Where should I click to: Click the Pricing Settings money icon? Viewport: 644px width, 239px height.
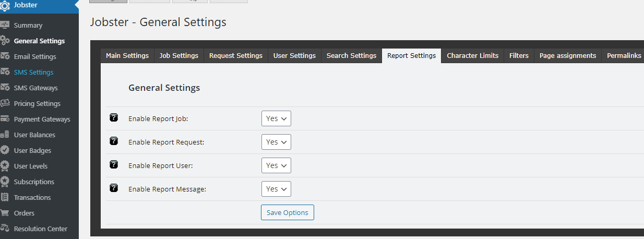pos(5,103)
